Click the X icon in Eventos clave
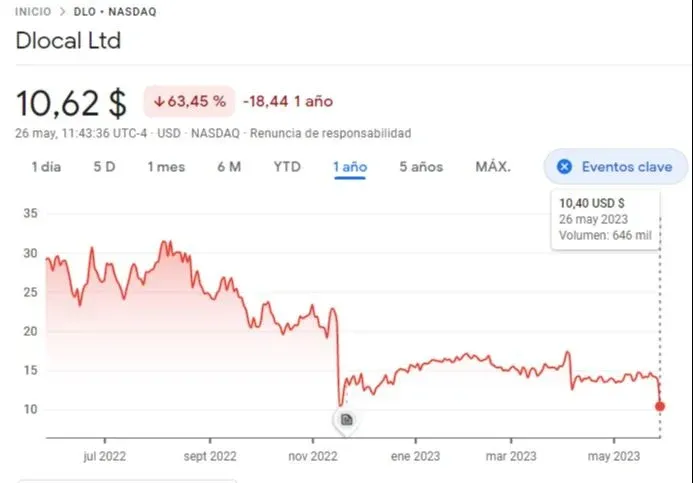The width and height of the screenshot is (693, 483). click(564, 167)
